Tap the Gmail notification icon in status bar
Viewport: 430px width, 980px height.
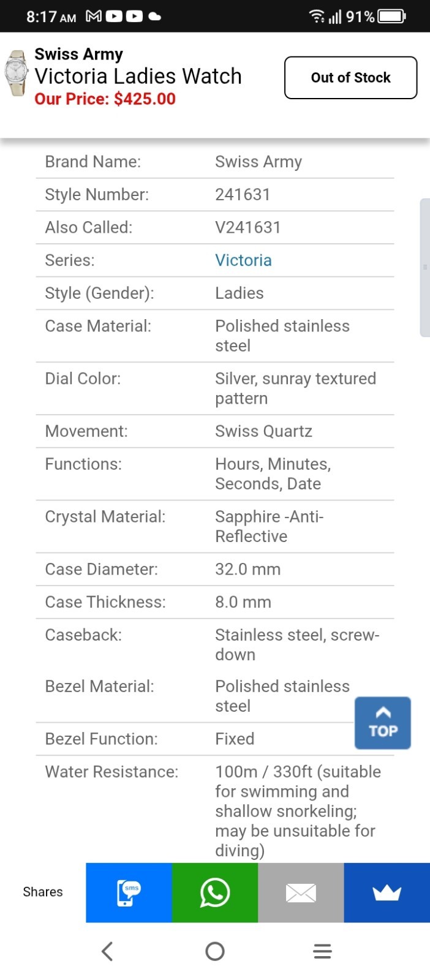[x=94, y=16]
